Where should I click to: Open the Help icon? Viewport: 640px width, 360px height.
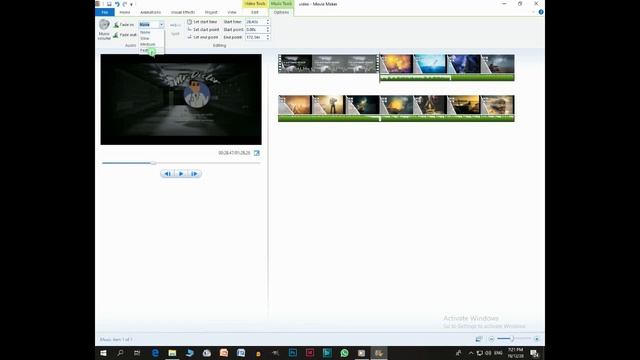click(x=541, y=12)
